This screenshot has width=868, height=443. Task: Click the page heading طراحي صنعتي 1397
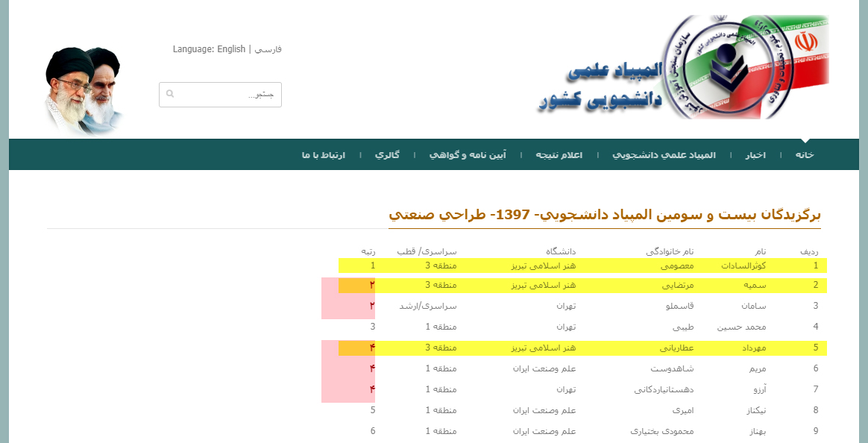point(605,215)
